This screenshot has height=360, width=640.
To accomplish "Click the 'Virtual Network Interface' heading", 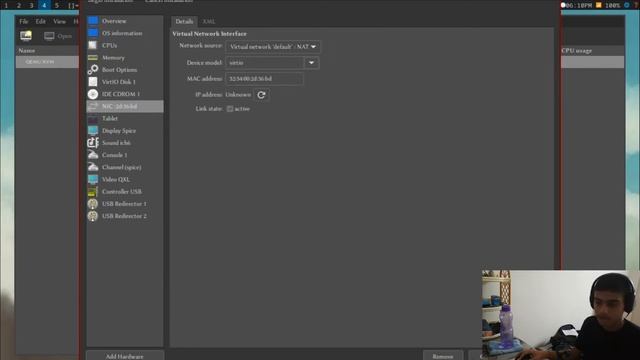I will coord(209,34).
